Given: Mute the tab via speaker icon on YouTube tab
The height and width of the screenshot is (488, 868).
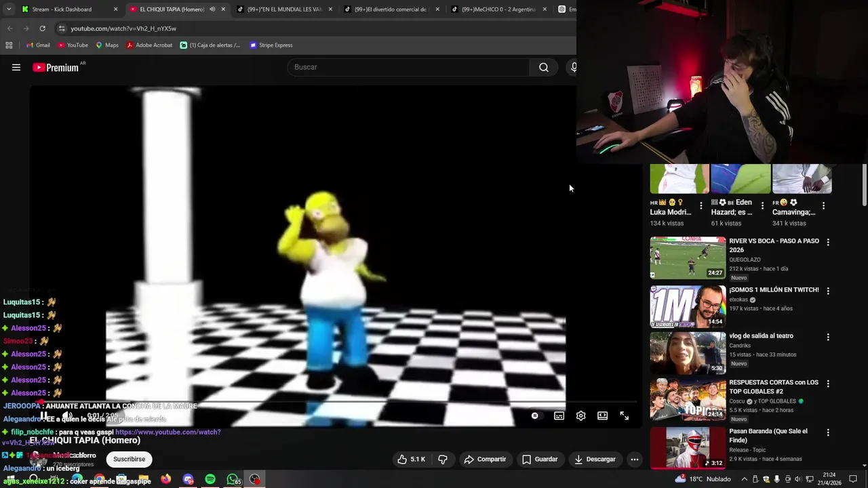Looking at the screenshot, I should click(212, 9).
